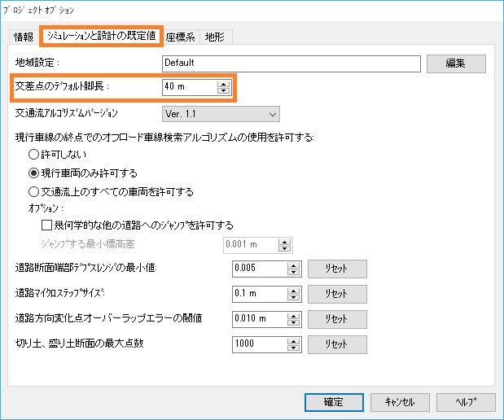Select 現行車両のみ許可する radio button

pyautogui.click(x=33, y=173)
